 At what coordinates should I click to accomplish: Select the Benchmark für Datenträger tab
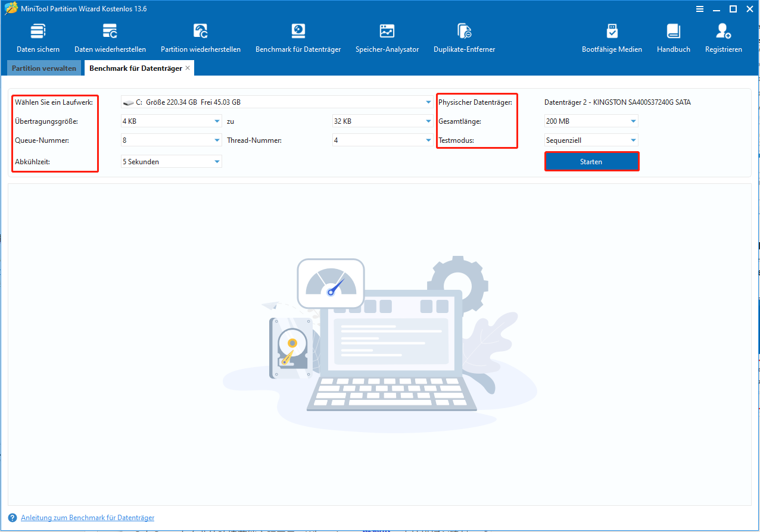coord(136,68)
